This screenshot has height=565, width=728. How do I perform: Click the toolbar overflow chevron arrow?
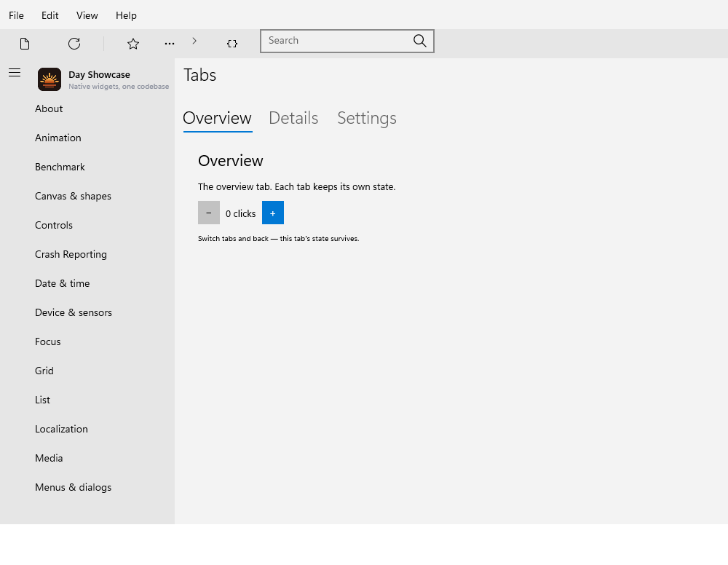[194, 41]
